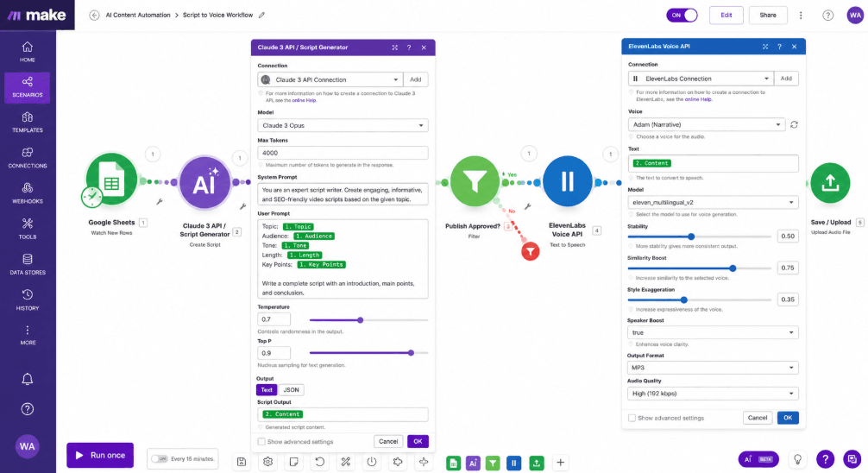The image size is (868, 473).
Task: Open the Claude 3 API AI module node
Action: tap(204, 182)
